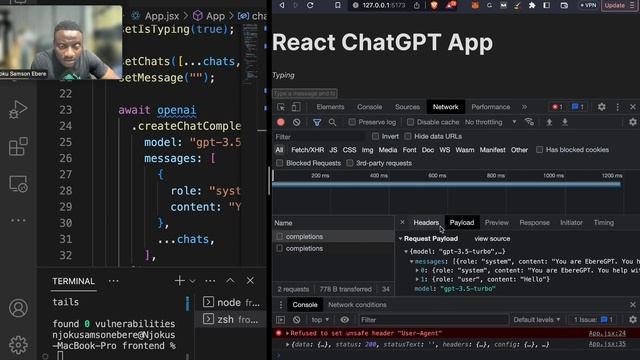Open Accounts icon in VS Code

click(18, 308)
